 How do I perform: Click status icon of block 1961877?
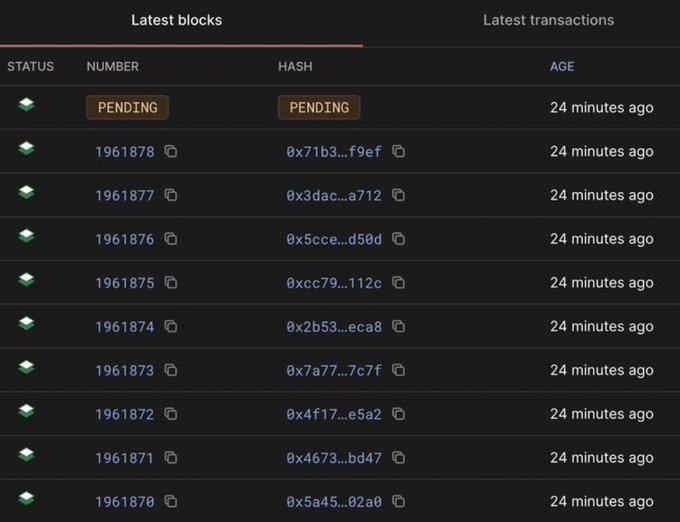(27, 193)
